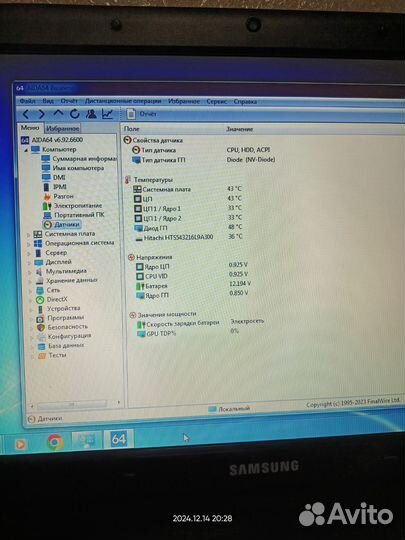Select the IPMI tree item
This screenshot has height=540, width=405.
pyautogui.click(x=55, y=187)
